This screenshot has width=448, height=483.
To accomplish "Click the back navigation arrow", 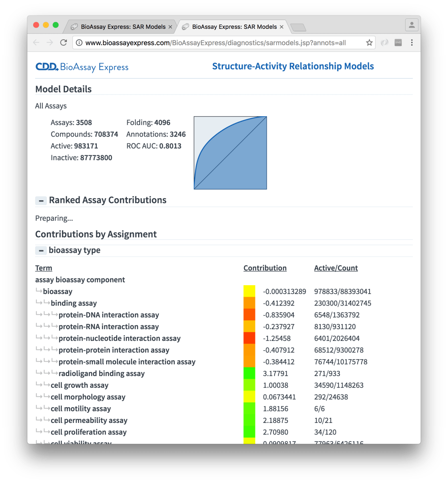I will coord(36,42).
